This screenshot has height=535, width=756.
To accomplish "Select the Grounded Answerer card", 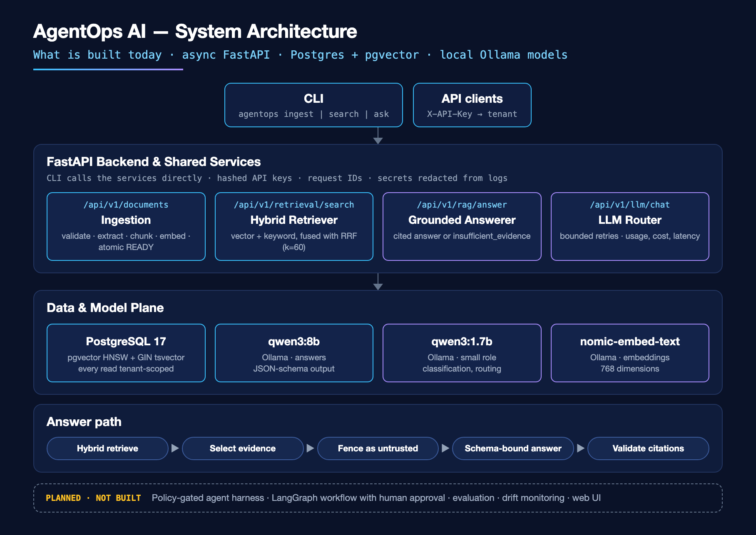I will click(462, 226).
